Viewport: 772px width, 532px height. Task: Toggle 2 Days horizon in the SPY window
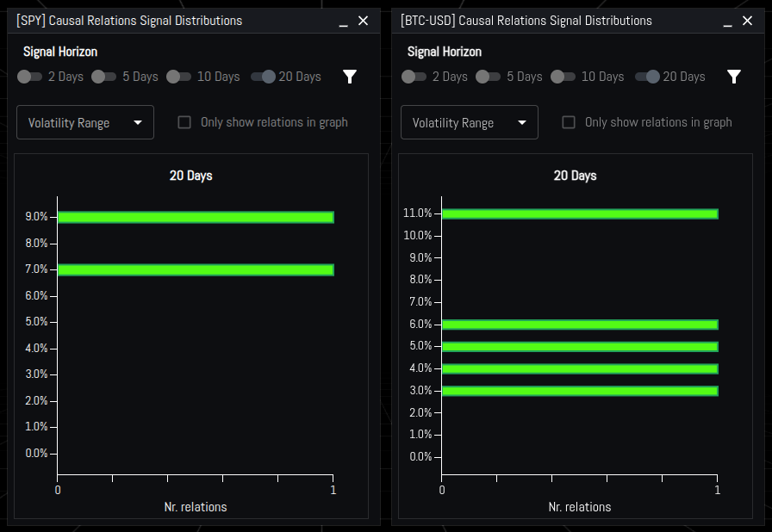(x=29, y=77)
